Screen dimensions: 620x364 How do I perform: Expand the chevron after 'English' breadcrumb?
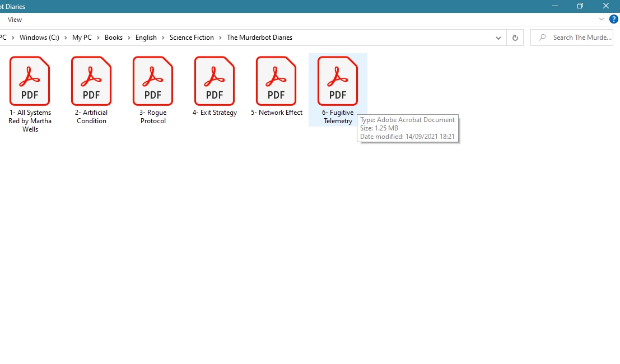[x=163, y=38]
